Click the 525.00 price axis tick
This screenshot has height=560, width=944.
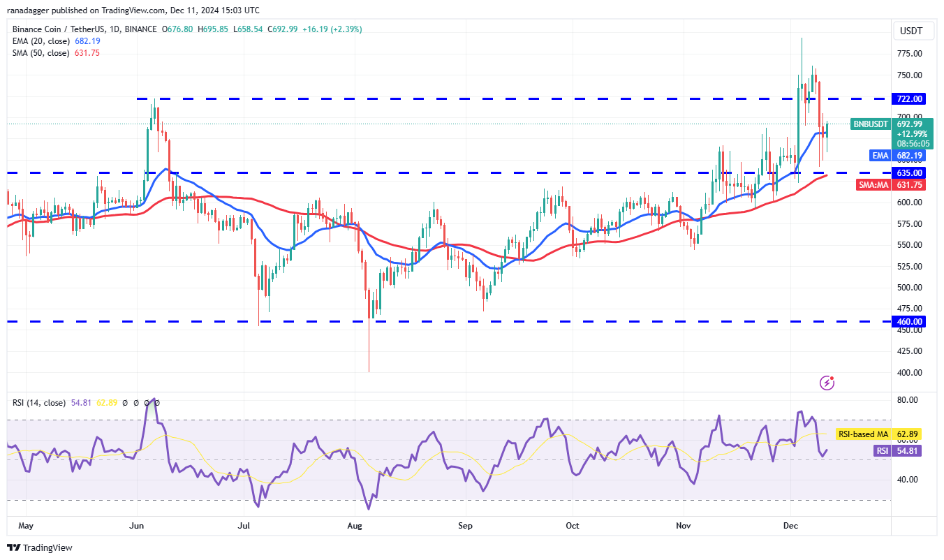click(x=910, y=267)
